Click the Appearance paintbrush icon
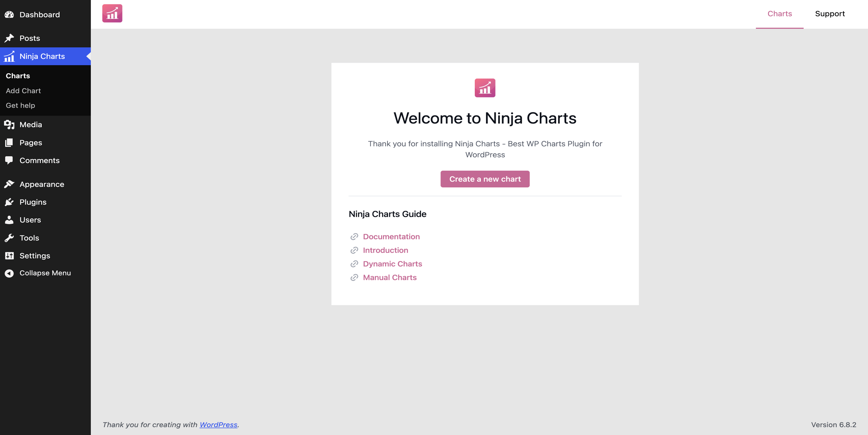Screen dimensions: 868x435 (9, 184)
